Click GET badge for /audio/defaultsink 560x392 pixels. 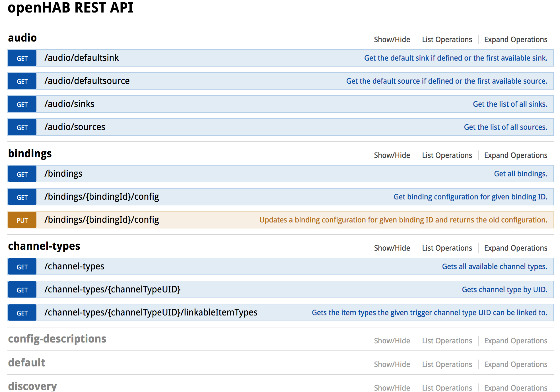(x=22, y=58)
